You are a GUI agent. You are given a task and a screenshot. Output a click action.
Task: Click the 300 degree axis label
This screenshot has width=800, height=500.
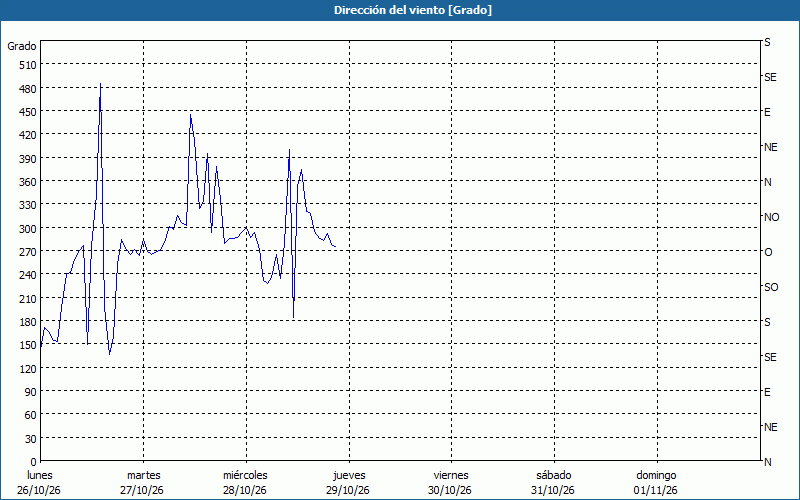28,229
